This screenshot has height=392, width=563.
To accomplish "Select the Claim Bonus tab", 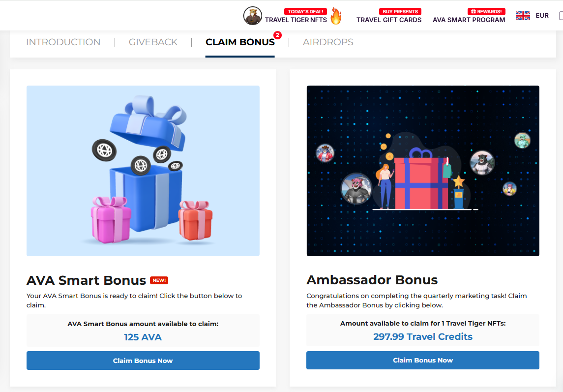I will click(240, 42).
